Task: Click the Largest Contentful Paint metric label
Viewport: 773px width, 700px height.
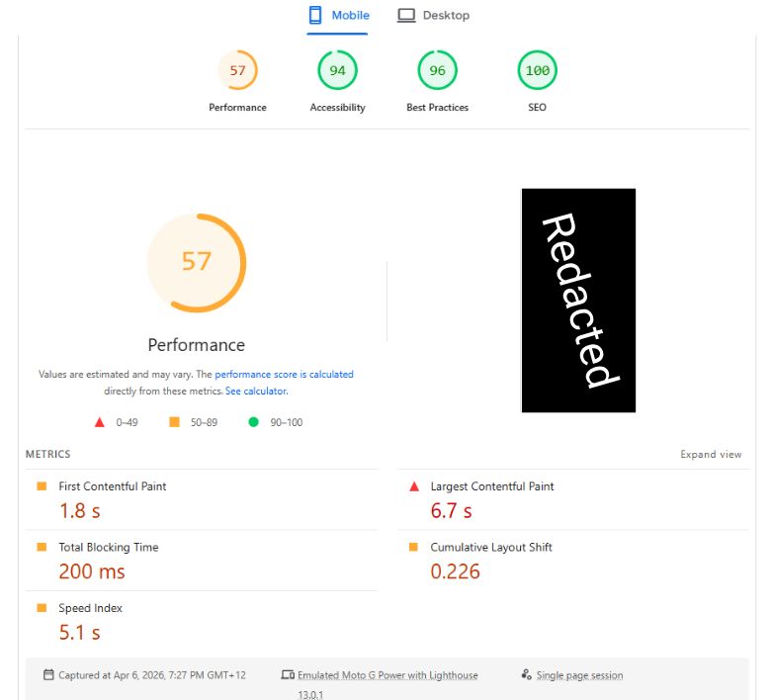Action: pos(492,486)
